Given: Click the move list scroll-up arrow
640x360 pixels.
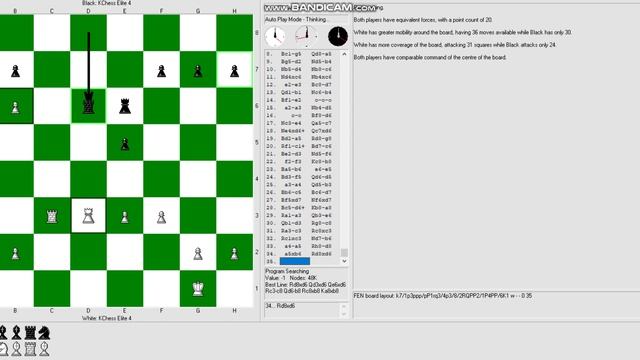Looking at the screenshot, I should click(344, 54).
